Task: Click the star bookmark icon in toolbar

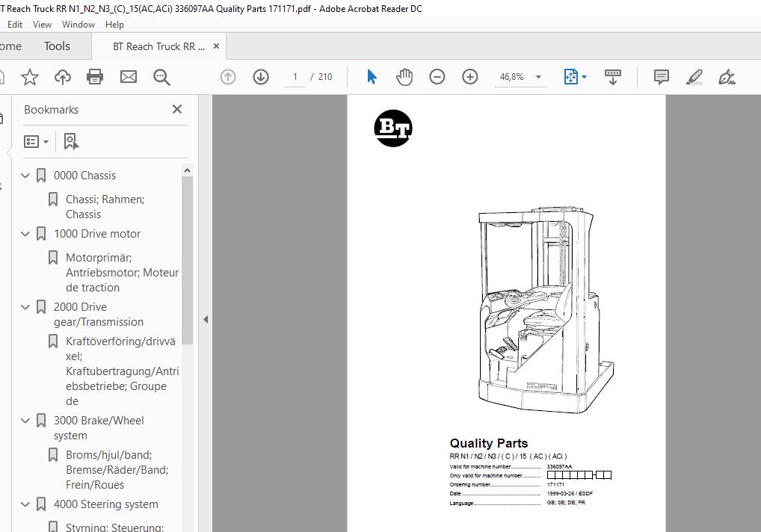Action: coord(30,77)
